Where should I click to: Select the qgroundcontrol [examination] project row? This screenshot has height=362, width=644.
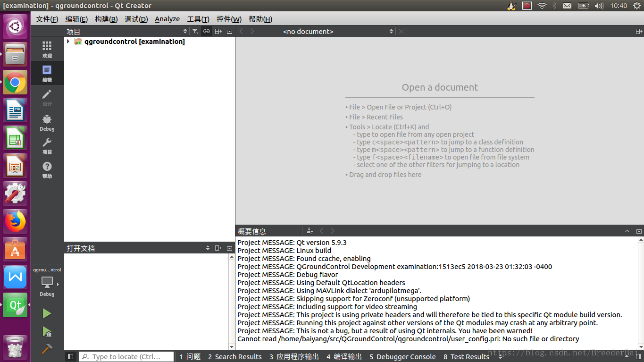point(149,42)
